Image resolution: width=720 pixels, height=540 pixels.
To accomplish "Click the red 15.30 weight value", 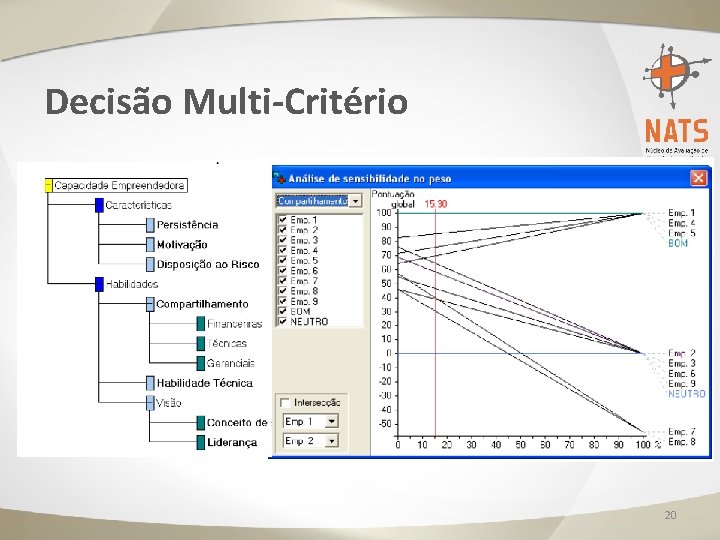I will [435, 204].
